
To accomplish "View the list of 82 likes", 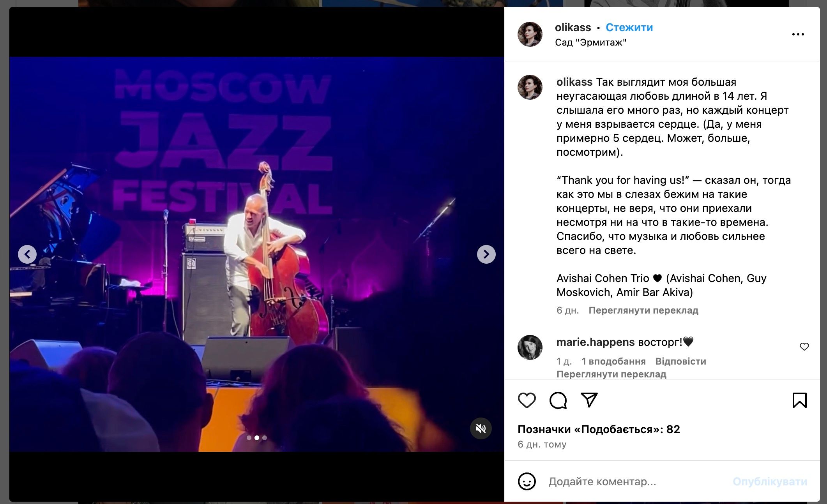I will pyautogui.click(x=599, y=429).
